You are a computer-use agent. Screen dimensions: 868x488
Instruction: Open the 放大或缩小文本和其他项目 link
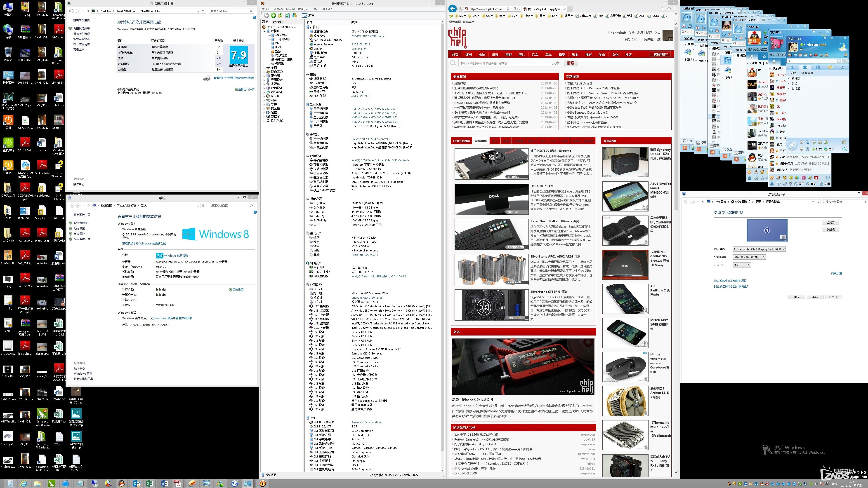[x=730, y=281]
